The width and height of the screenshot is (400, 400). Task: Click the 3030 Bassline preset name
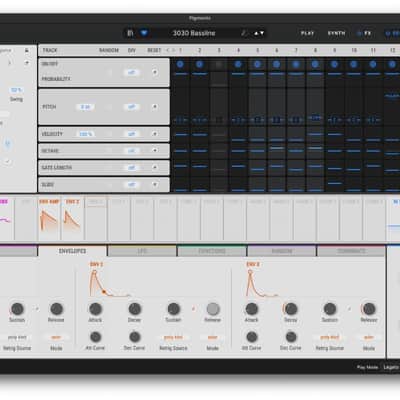click(x=194, y=33)
